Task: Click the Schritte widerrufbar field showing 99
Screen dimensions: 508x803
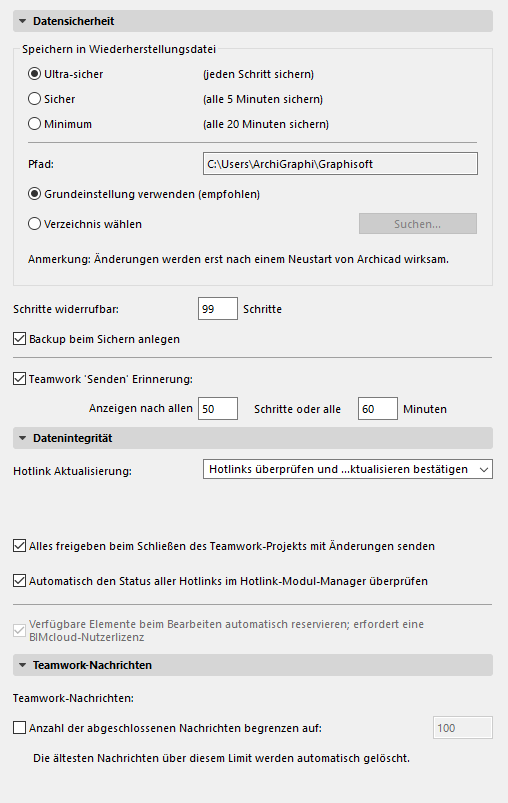Action: (218, 309)
